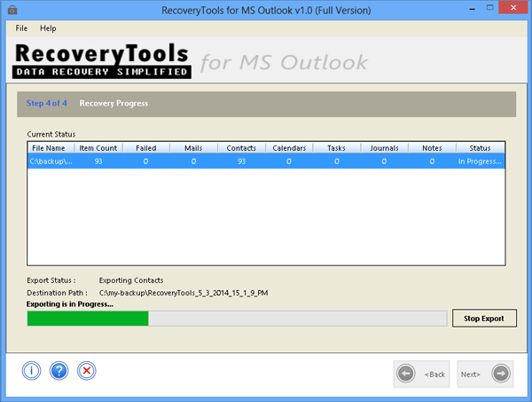Sort by Item Count column header

pyautogui.click(x=98, y=148)
